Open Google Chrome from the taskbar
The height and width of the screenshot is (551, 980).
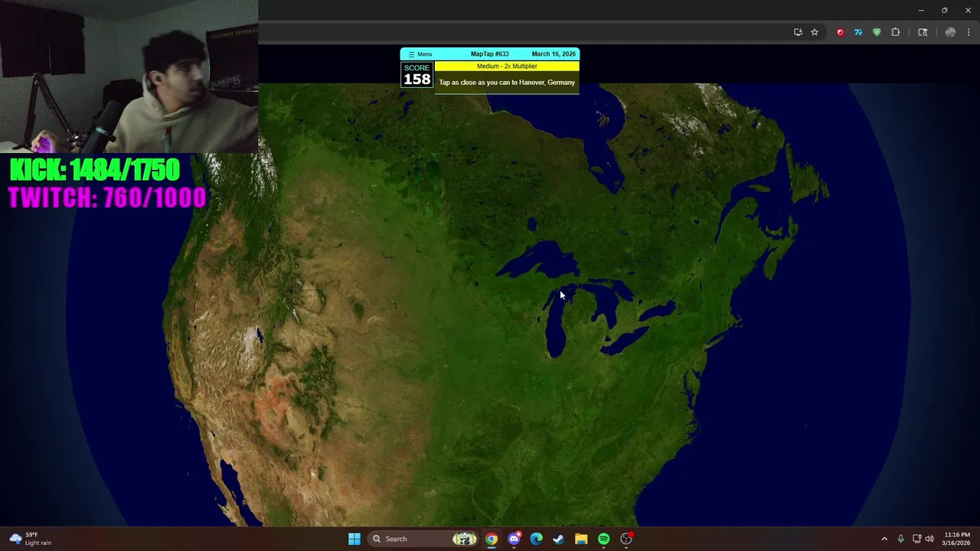click(492, 539)
